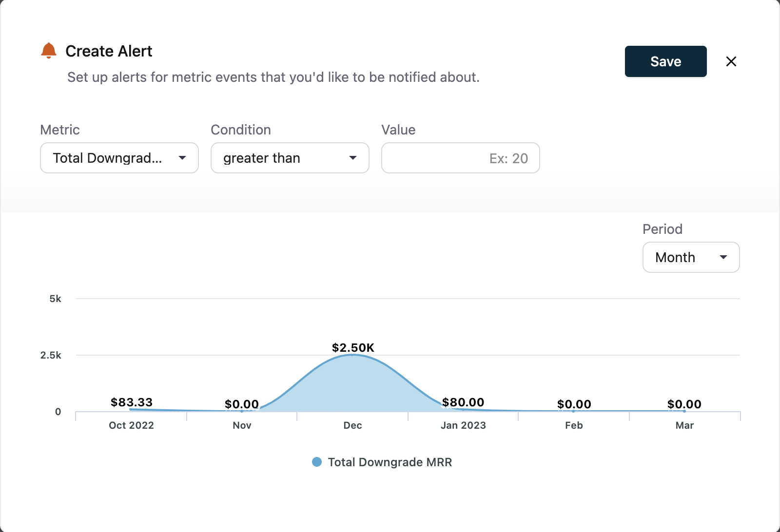Click the $83.33 data label
Viewport: 780px width, 532px height.
132,402
